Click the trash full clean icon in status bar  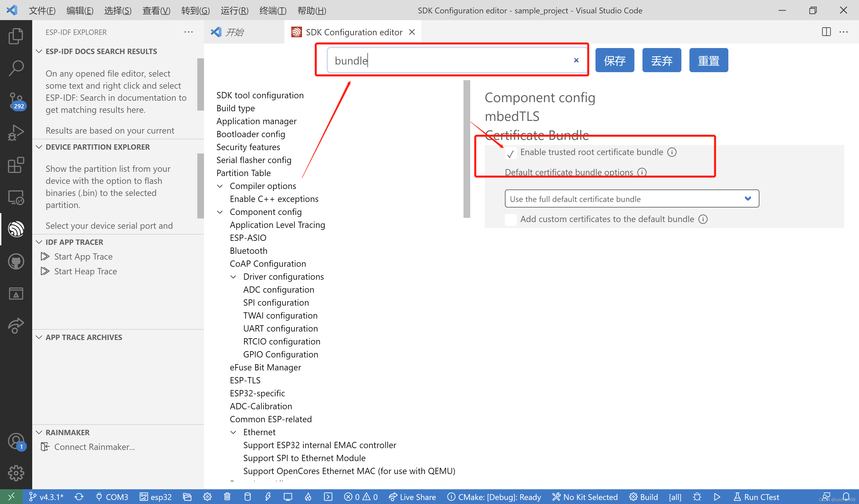227,497
